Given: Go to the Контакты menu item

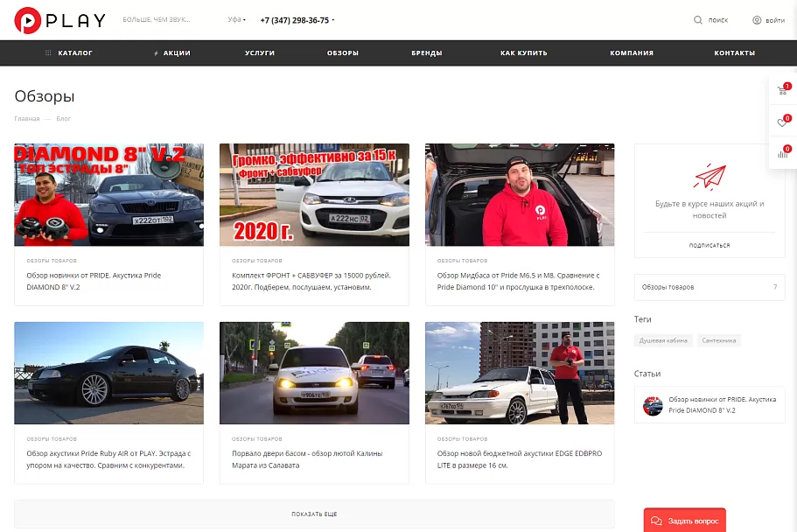Looking at the screenshot, I should pyautogui.click(x=735, y=52).
